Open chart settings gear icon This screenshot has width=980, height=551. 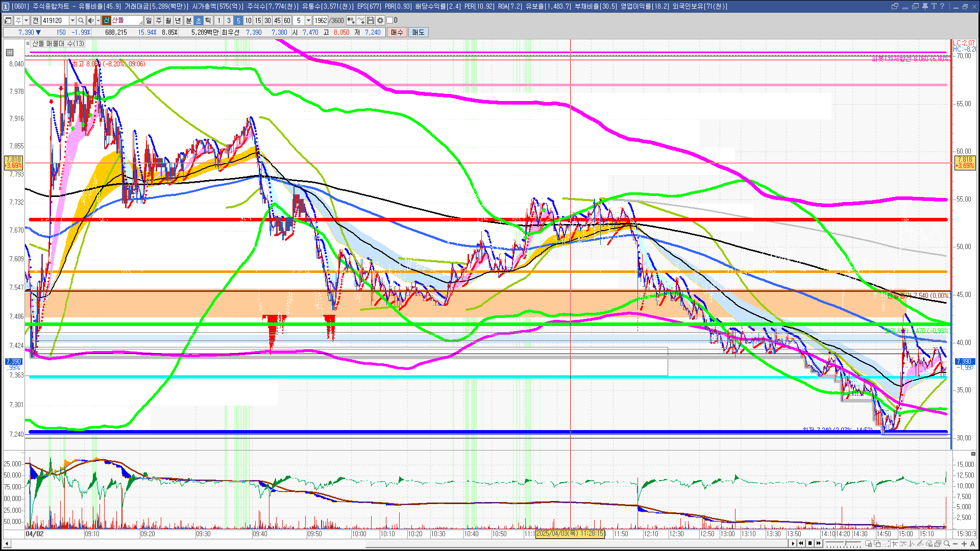380,20
